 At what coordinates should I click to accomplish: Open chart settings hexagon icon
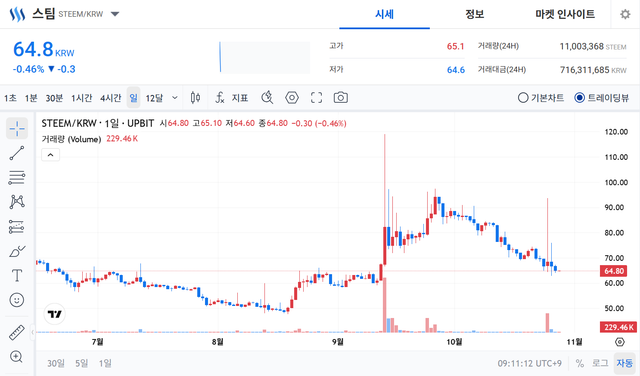tap(292, 98)
